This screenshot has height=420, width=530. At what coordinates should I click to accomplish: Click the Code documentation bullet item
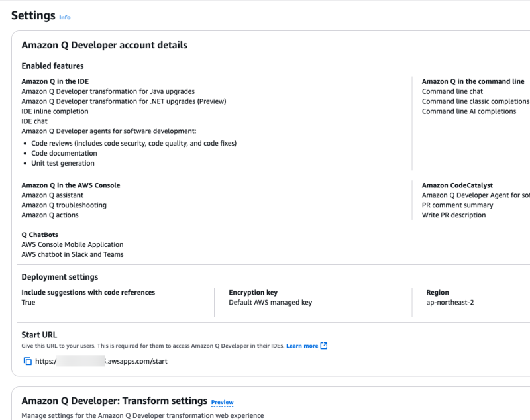click(x=64, y=153)
